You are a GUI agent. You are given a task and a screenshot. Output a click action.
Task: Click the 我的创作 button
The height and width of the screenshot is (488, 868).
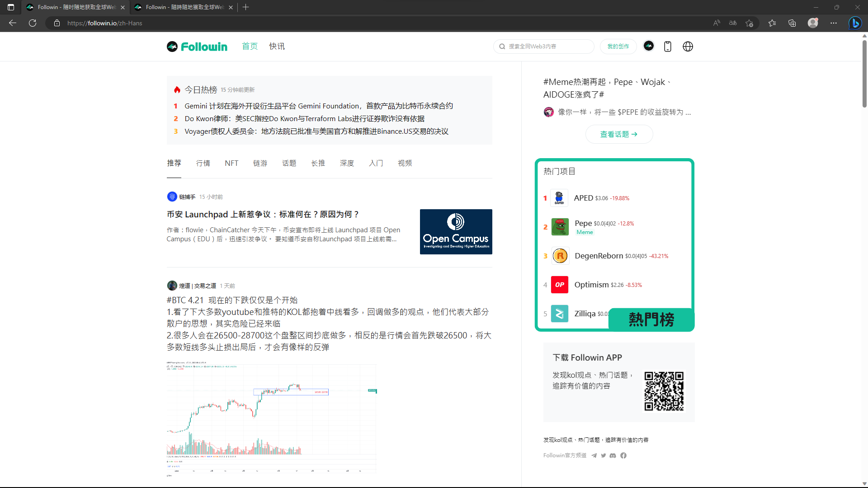pyautogui.click(x=618, y=46)
